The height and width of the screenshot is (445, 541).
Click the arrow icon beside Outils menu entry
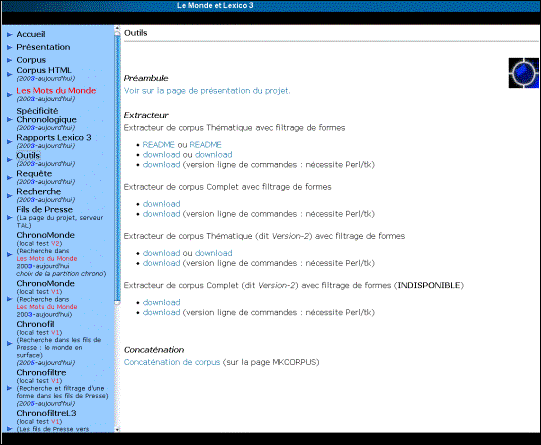tap(10, 159)
